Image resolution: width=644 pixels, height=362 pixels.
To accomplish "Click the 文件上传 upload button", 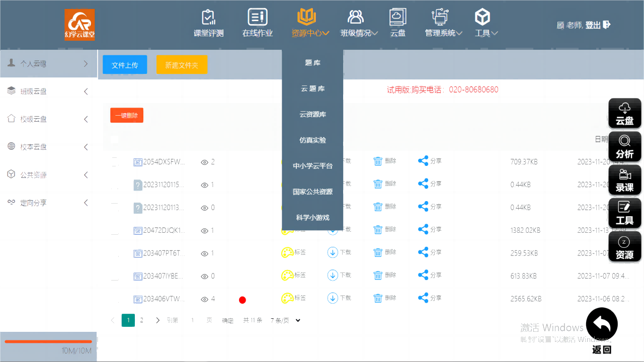I will 124,64.
